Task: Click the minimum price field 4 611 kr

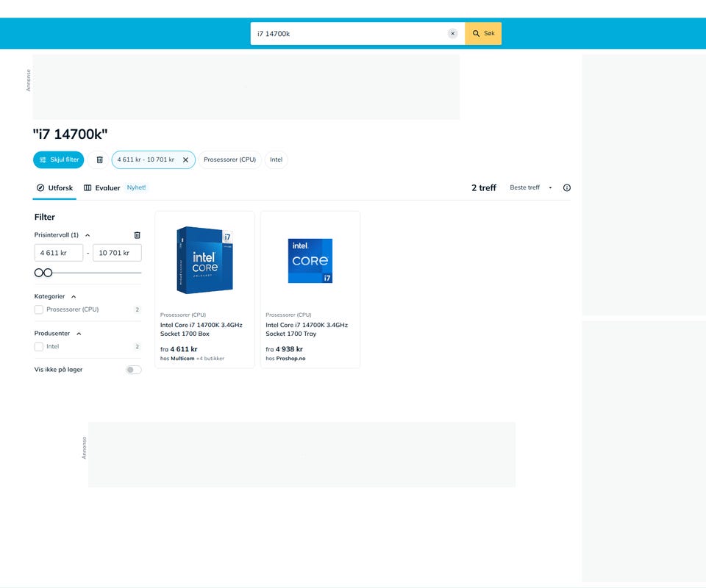Action: coord(59,253)
